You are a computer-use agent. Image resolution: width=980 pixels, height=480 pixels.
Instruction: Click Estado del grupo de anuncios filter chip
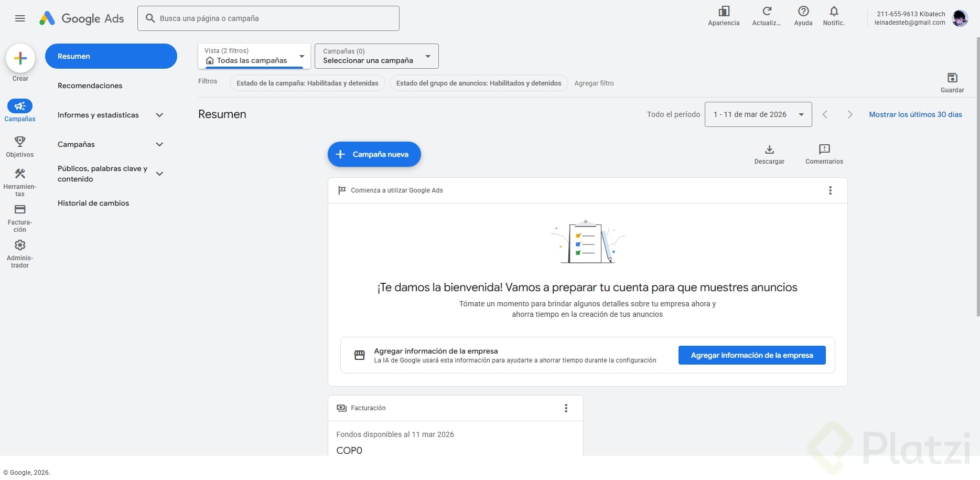[479, 83]
